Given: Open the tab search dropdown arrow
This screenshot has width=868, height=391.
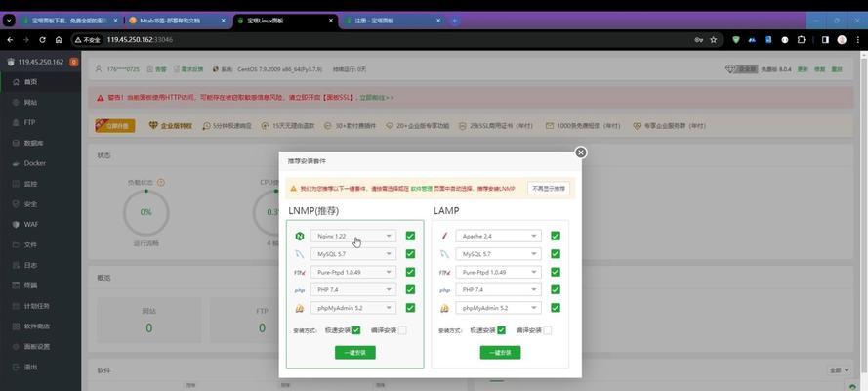Looking at the screenshot, I should tap(9, 21).
